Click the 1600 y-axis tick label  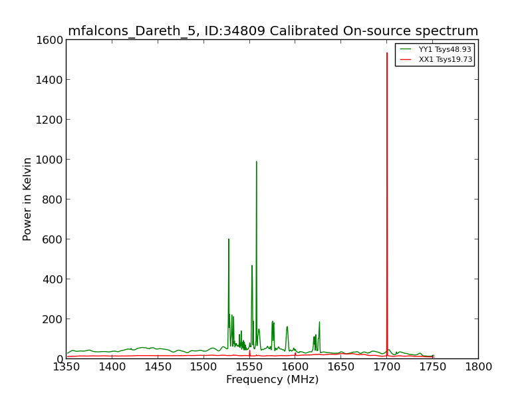click(49, 41)
